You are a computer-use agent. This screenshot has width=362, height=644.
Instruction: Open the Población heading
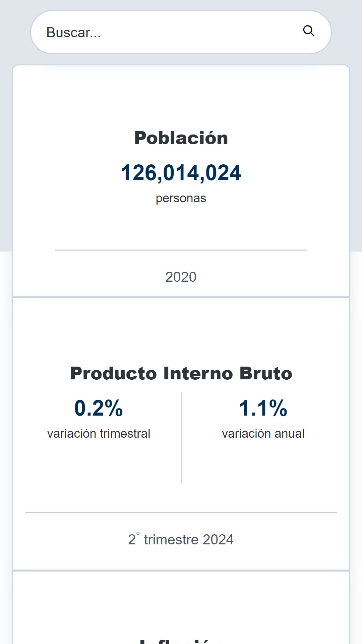click(x=181, y=138)
